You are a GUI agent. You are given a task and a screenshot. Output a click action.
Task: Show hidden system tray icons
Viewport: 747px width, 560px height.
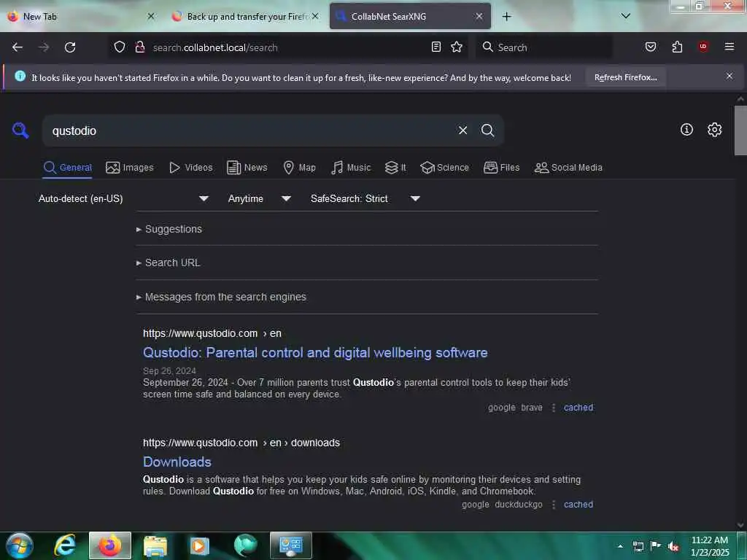(x=620, y=546)
